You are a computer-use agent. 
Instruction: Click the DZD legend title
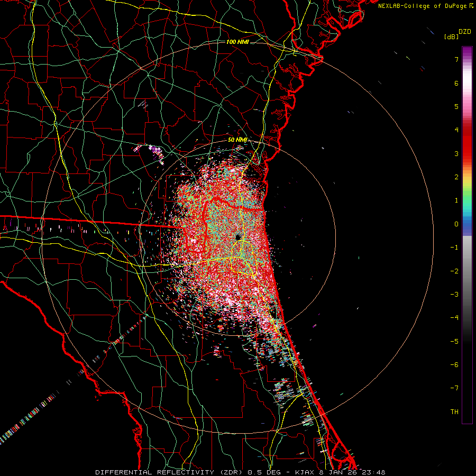465,32
